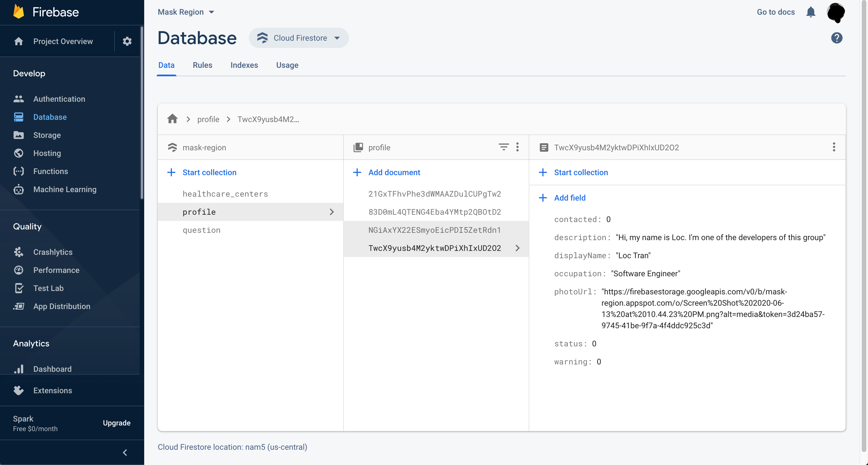Select document NGiAxYX22ESmyoEicPDI5ZetRdn1
Screen dimensions: 868x465
(x=434, y=230)
